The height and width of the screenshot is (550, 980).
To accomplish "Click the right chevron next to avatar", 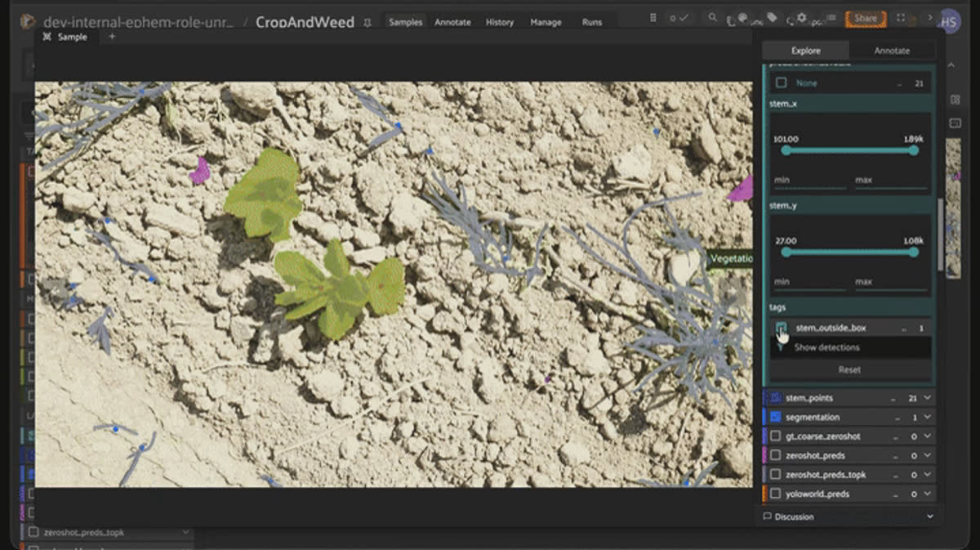I will click(x=929, y=17).
